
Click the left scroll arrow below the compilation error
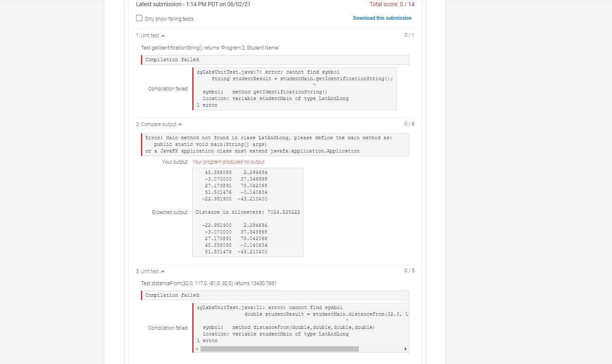[196, 349]
